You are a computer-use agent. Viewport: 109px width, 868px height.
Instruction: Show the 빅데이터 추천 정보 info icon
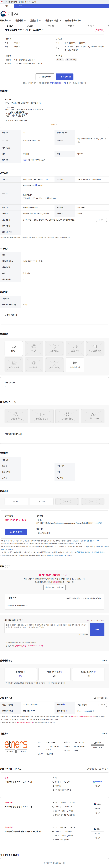pos(18,855)
